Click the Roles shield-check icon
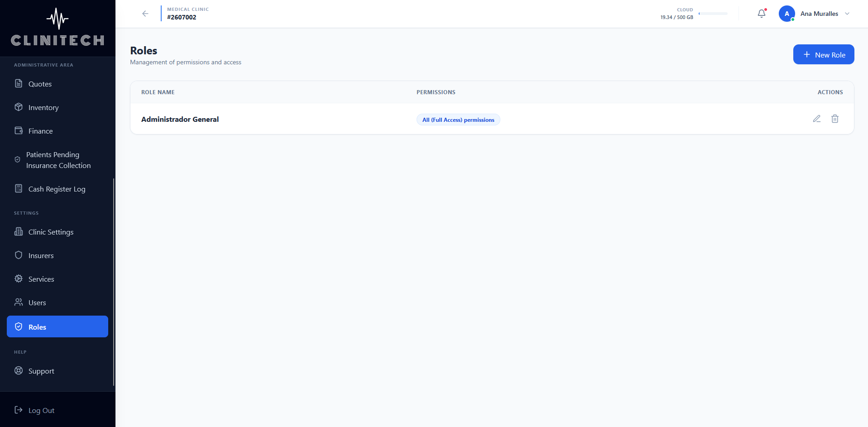 coord(19,326)
